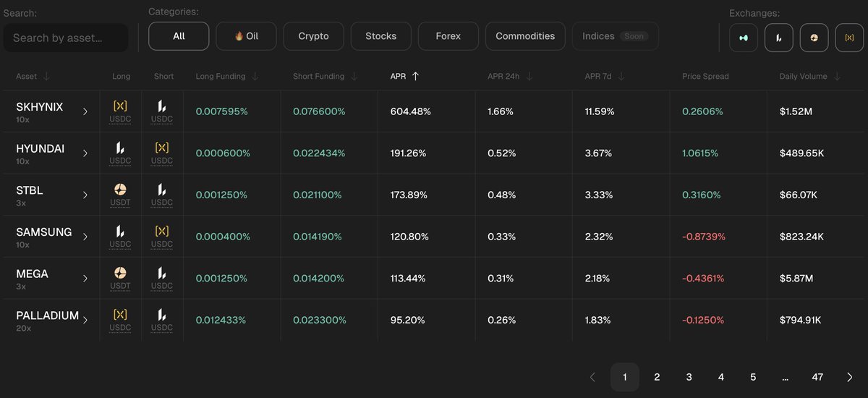Go to next page arrow
Screen dimensions: 868x398
(x=849, y=377)
